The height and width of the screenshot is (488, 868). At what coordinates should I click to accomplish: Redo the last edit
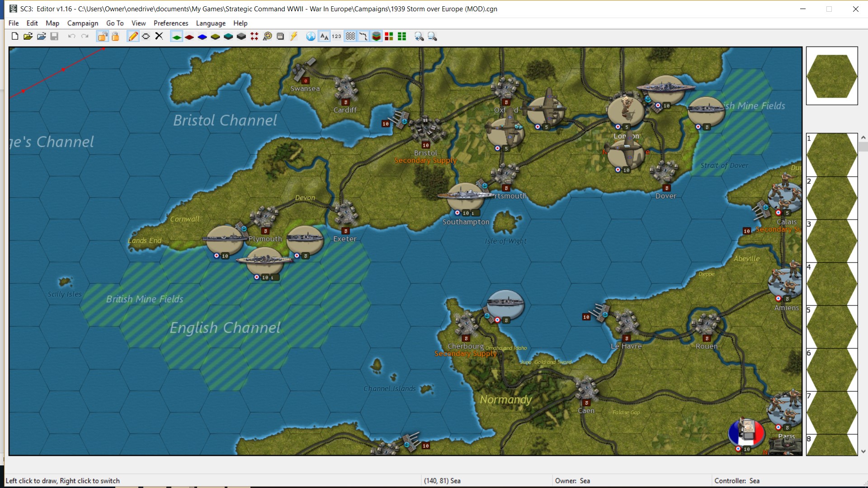[x=85, y=37]
